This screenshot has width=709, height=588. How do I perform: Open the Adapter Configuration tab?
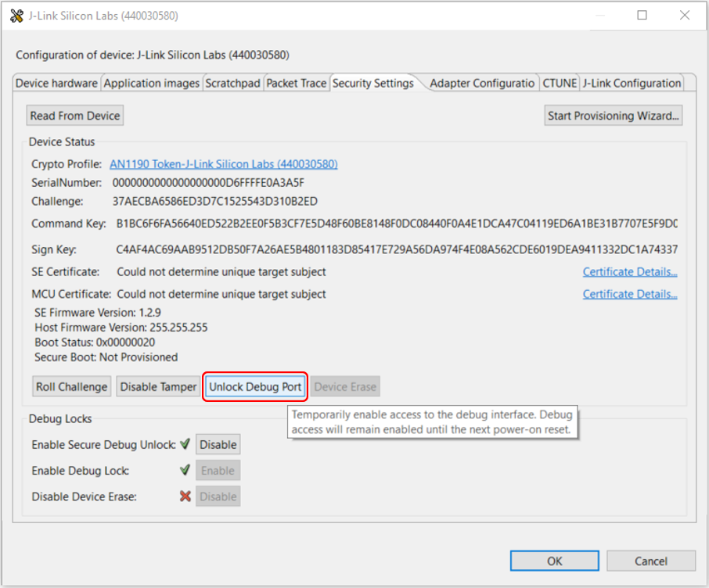pyautogui.click(x=481, y=84)
